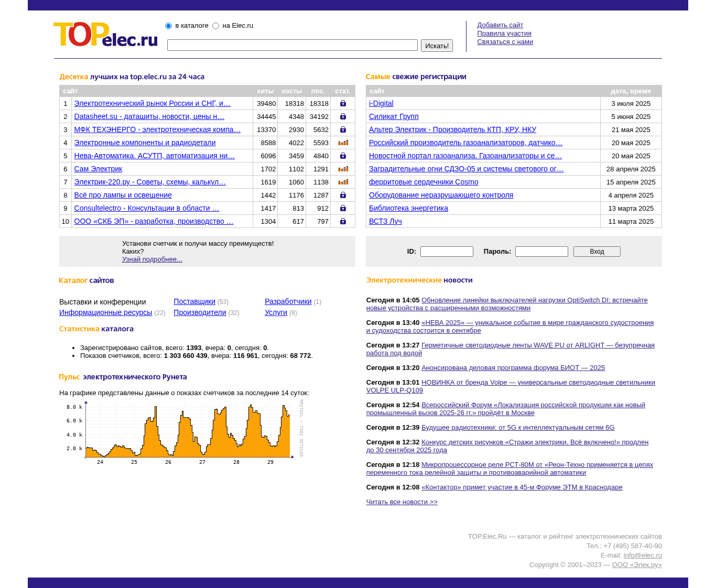Click «Выставки и конференции» catalog text
This screenshot has height=588, width=716.
(x=103, y=302)
